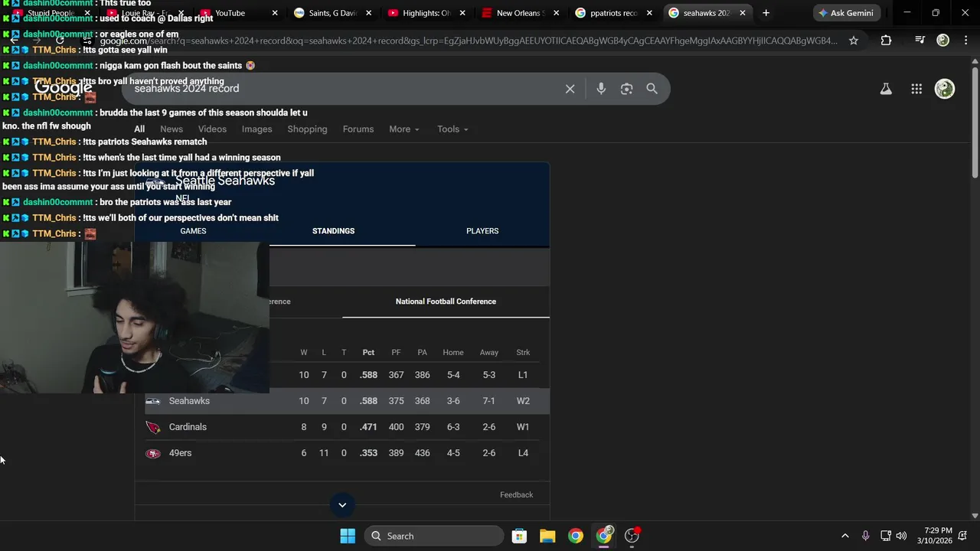Click the Cardinals logo icon
This screenshot has height=551, width=980.
click(153, 427)
